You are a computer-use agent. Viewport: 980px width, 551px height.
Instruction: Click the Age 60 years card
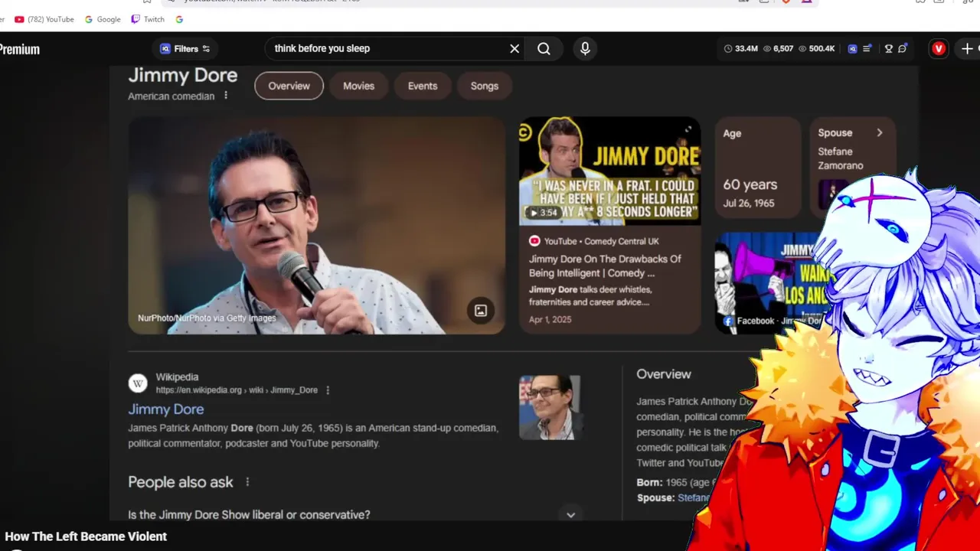756,167
